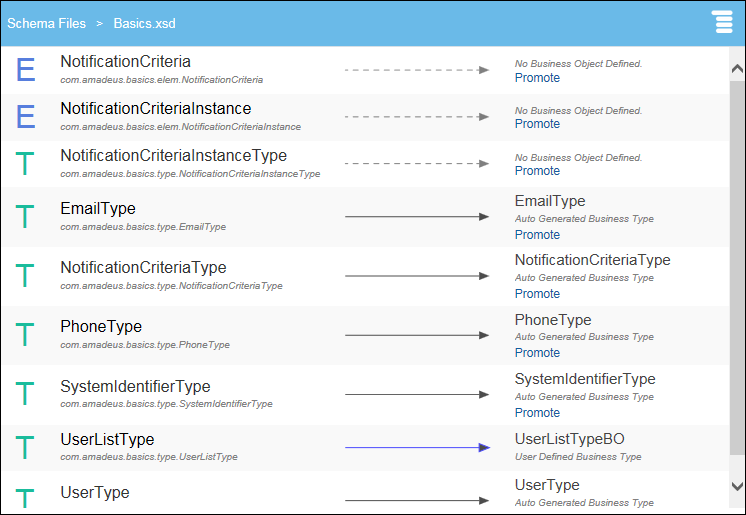Image resolution: width=746 pixels, height=515 pixels.
Task: Click the UserListTypeBO mapping arrow
Action: 417,448
